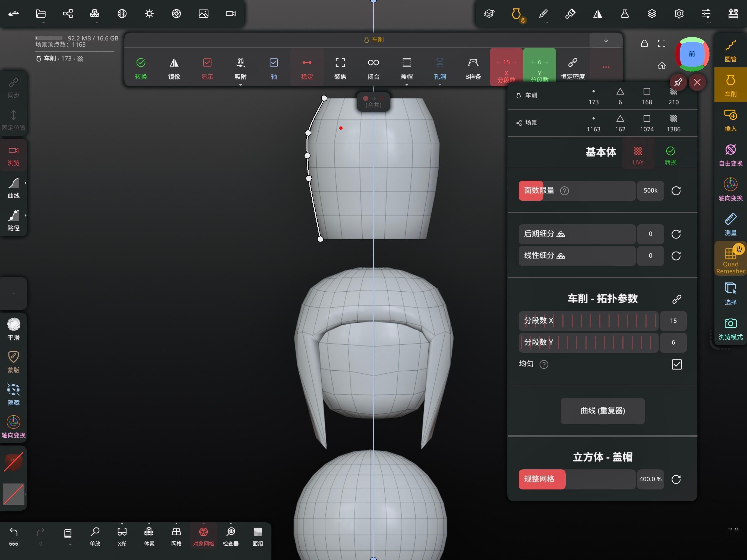Screen dimensions: 747x560
Task: Choose the Mask (蒙版) tool
Action: point(14,361)
